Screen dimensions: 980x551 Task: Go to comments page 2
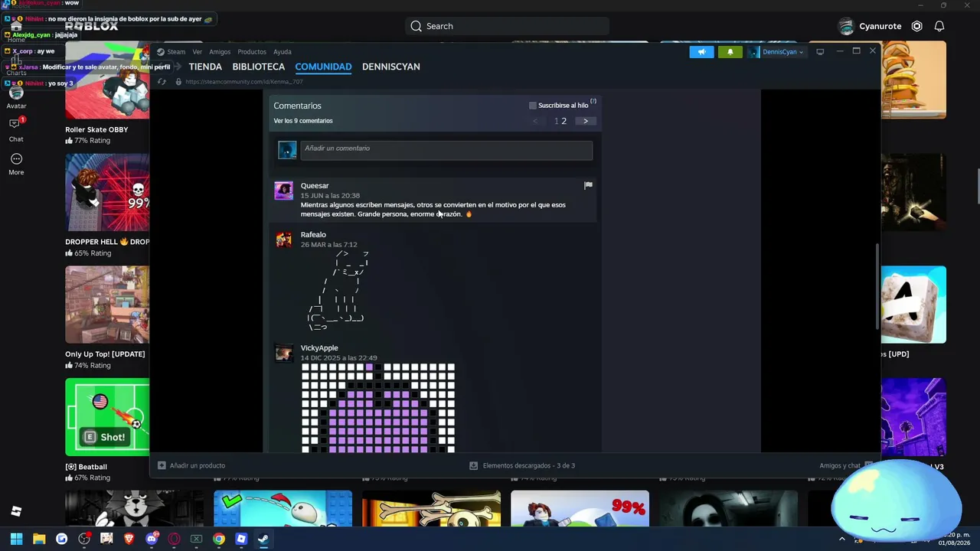[564, 121]
